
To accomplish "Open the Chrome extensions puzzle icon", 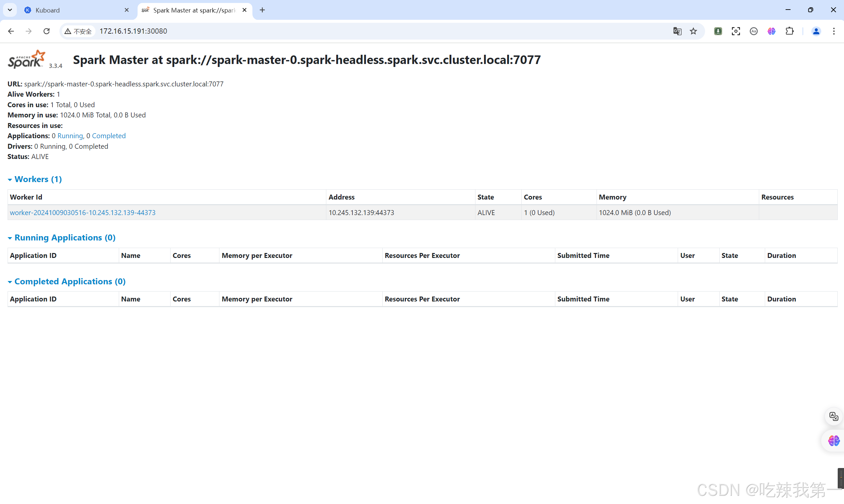I will [x=789, y=31].
